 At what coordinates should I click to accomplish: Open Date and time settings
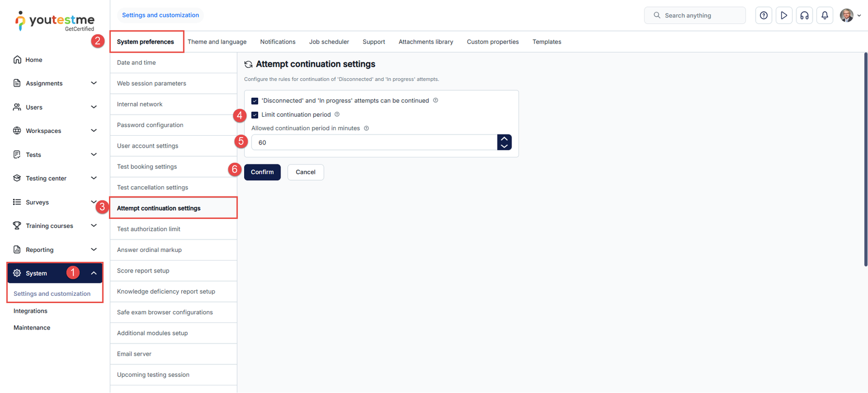[174, 63]
